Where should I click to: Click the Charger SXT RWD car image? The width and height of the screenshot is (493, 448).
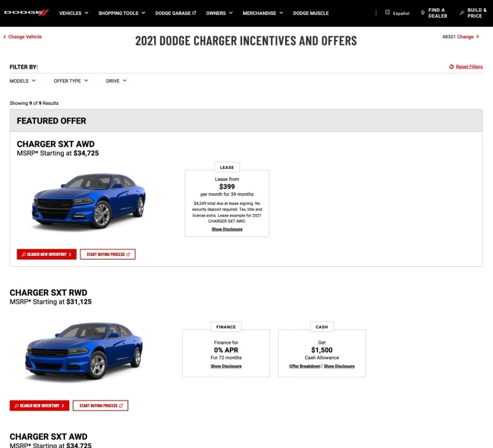click(x=84, y=351)
